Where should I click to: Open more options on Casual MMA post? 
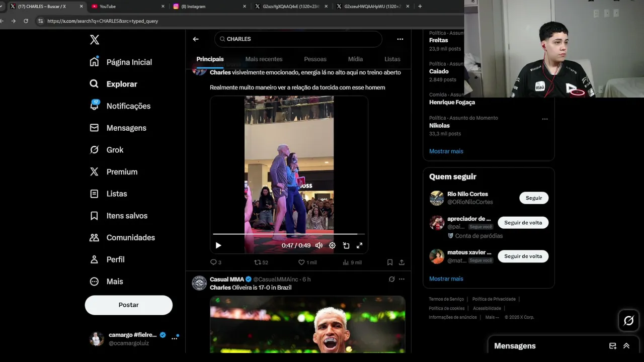click(x=401, y=279)
